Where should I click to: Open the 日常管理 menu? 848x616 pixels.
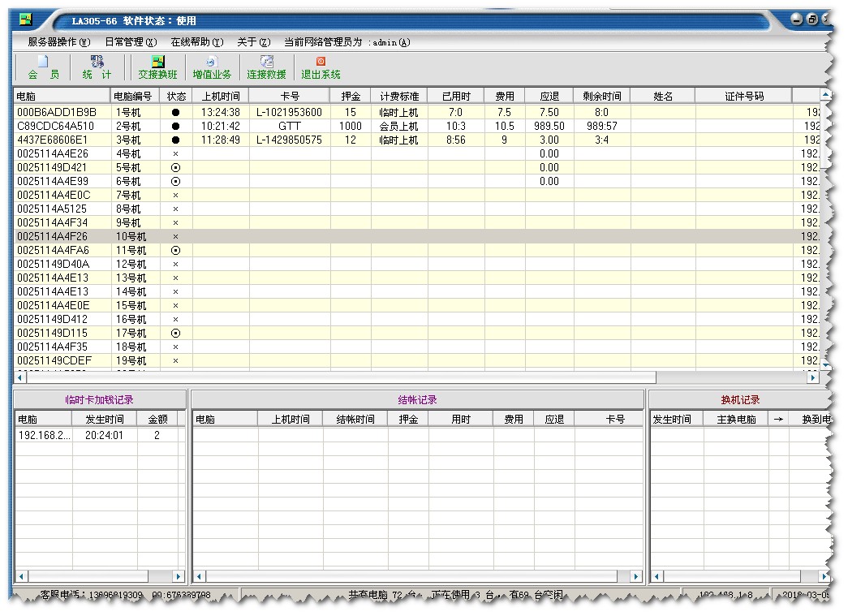(x=131, y=42)
